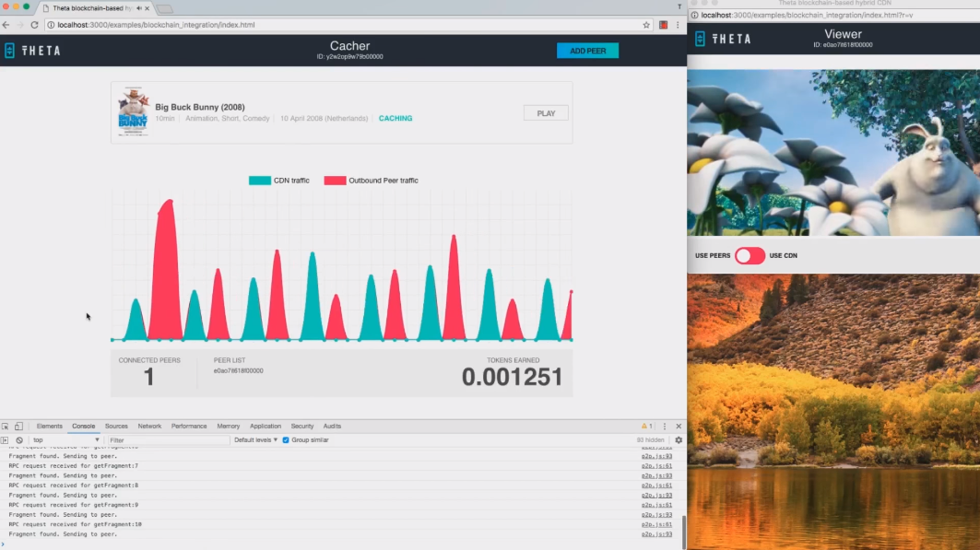Click "Big Buck Bunny (2008)" title
The width and height of the screenshot is (980, 550).
[x=200, y=108]
